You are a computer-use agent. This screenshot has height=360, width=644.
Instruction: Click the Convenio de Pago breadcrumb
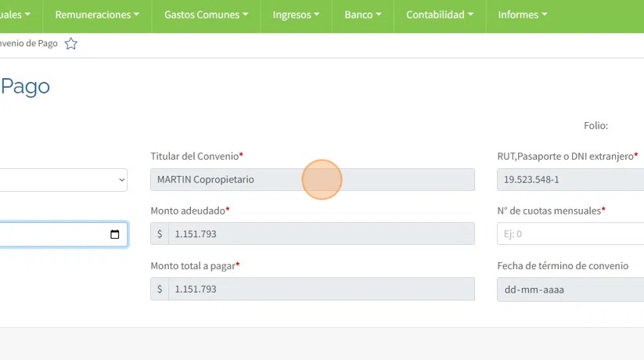tap(29, 44)
